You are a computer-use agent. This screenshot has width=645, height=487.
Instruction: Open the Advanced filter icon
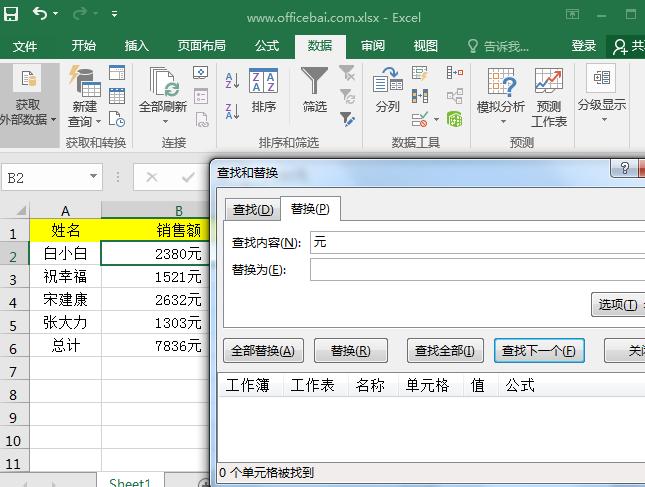347,119
